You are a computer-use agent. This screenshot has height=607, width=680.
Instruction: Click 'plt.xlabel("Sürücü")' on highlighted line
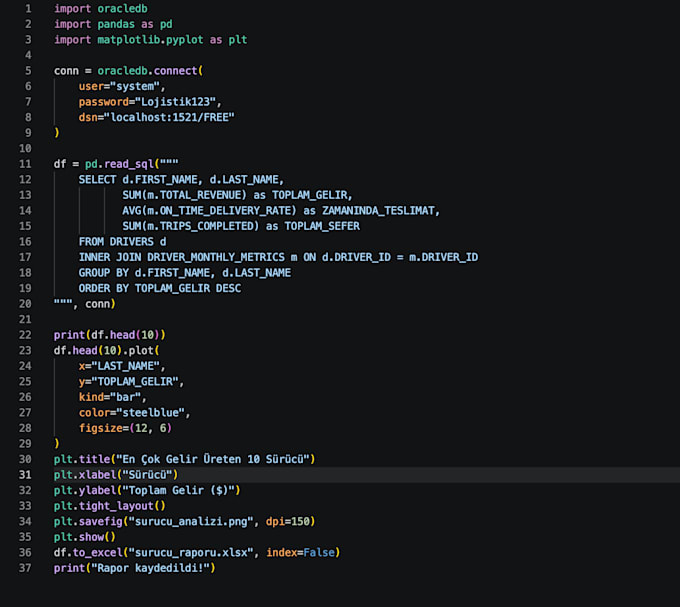116,475
